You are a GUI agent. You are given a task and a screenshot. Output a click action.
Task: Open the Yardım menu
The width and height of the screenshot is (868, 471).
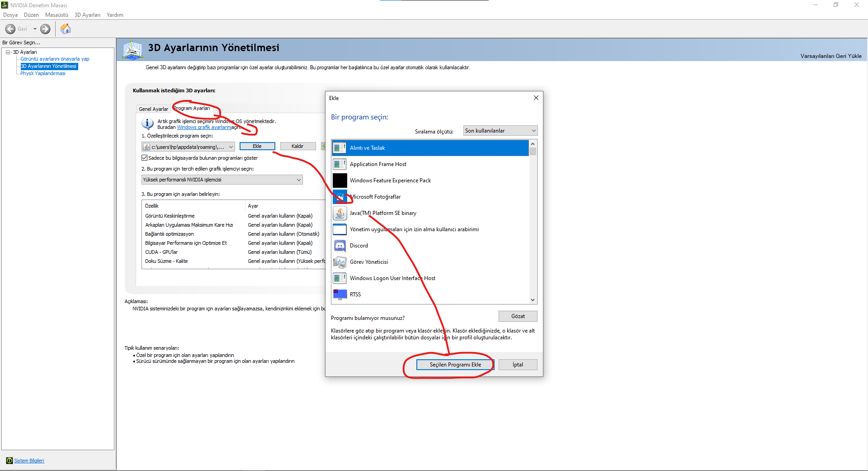[115, 15]
